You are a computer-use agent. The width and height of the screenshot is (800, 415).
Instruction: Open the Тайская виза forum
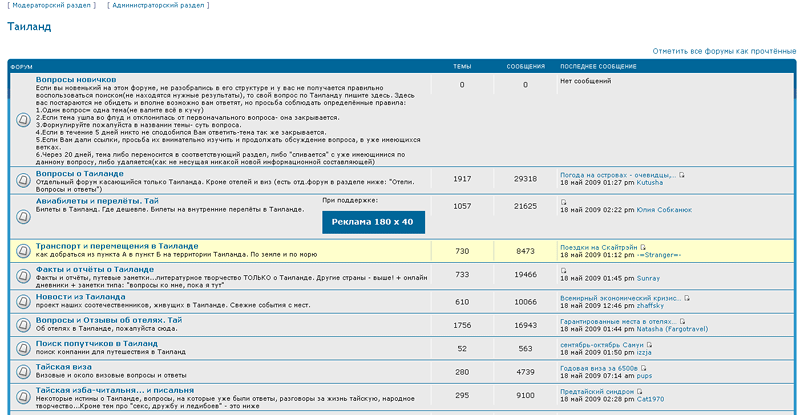[x=64, y=367]
